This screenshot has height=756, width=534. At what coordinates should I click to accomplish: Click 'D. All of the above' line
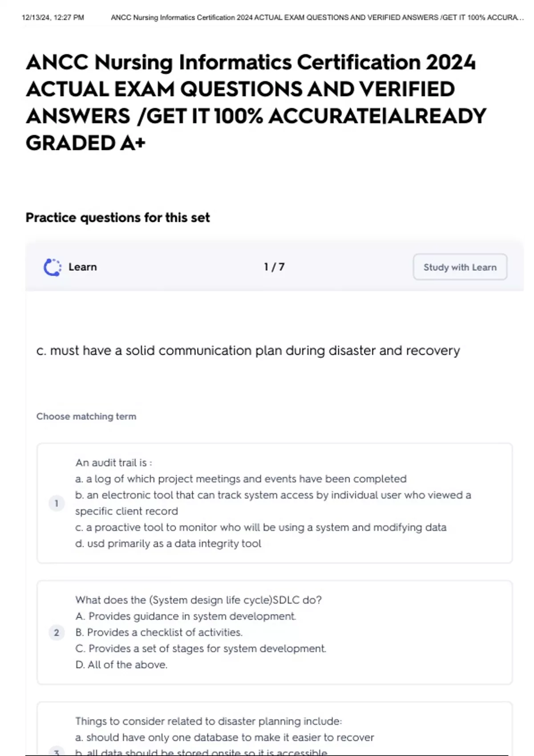[121, 665]
